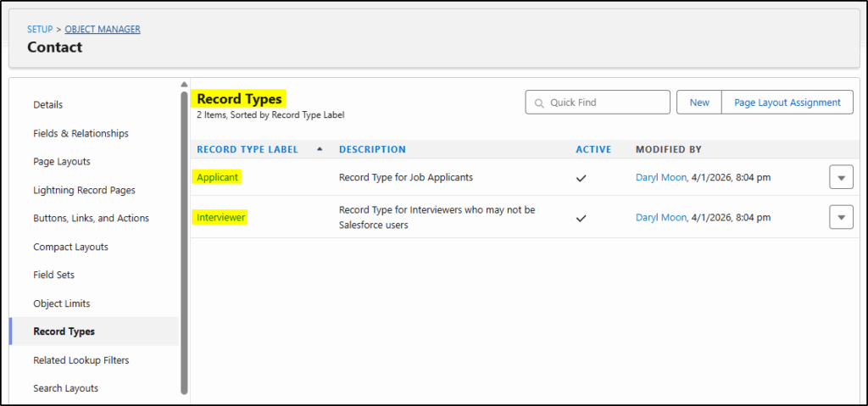Click Daryl Moon in the Interviewer row

[660, 218]
